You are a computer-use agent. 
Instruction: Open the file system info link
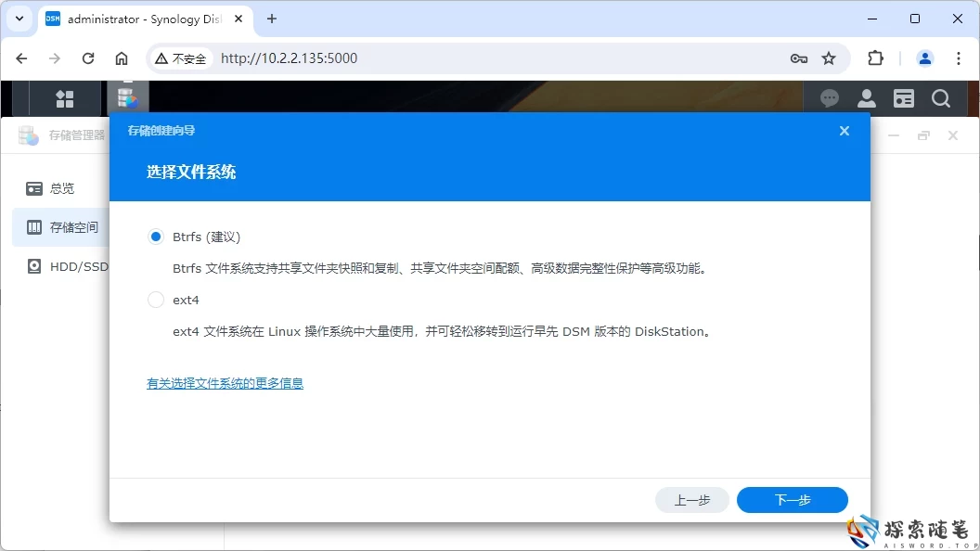tap(224, 382)
